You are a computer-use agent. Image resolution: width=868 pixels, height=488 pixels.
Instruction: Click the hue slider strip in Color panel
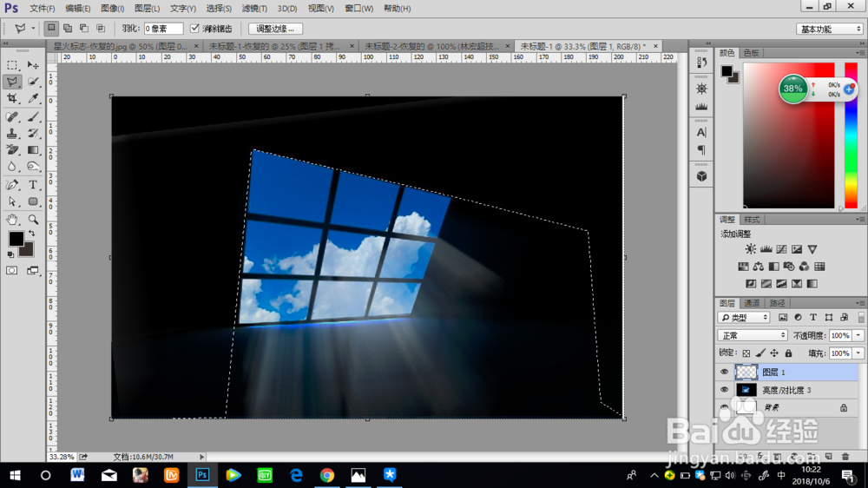[x=851, y=135]
